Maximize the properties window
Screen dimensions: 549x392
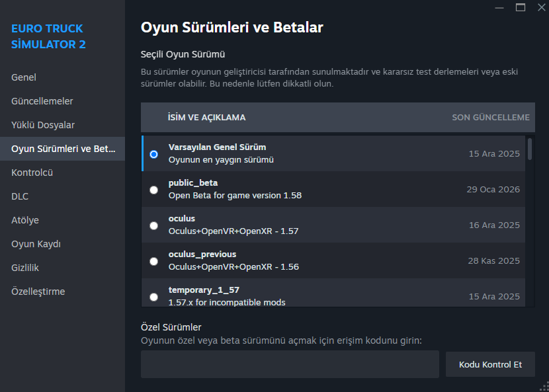pos(521,7)
